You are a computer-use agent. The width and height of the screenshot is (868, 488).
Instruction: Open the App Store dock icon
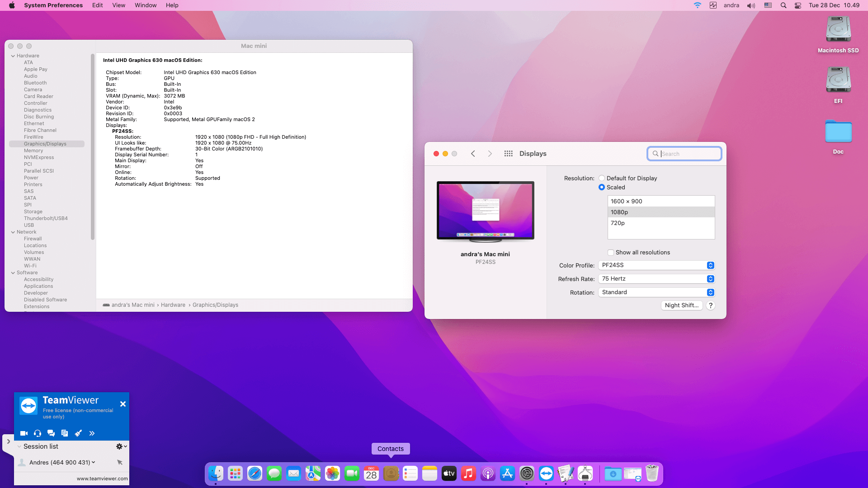click(507, 474)
